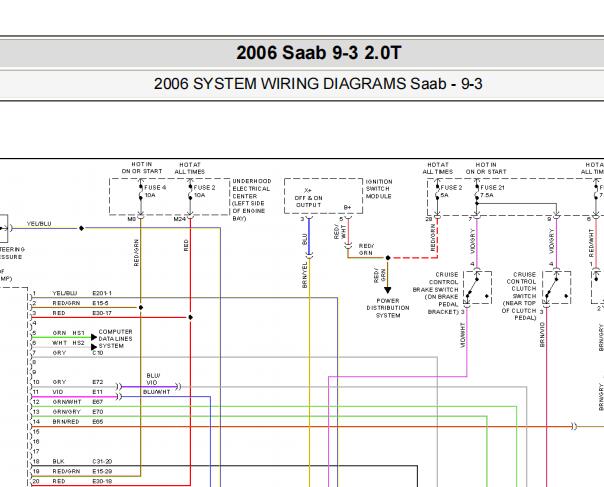Image resolution: width=604 pixels, height=487 pixels.
Task: Click the 'CRUISE CONTROL CLUTCH SWITCH' label
Action: pyautogui.click(x=521, y=285)
